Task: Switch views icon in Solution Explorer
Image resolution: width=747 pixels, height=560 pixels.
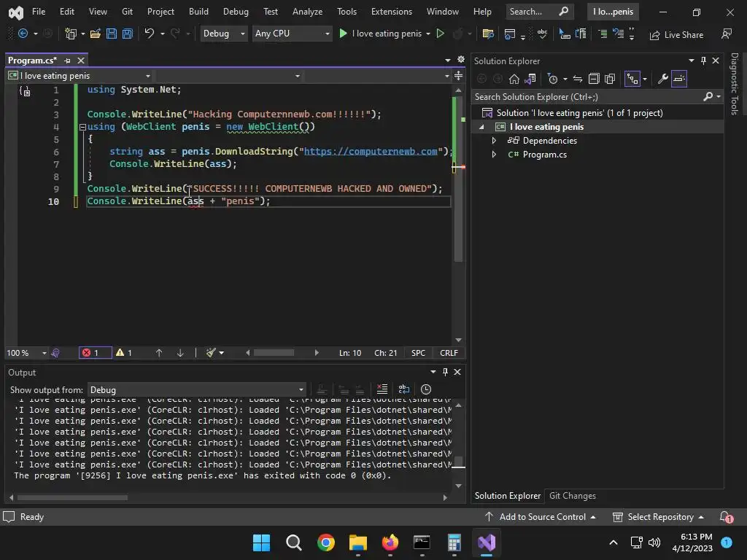Action: (530, 79)
